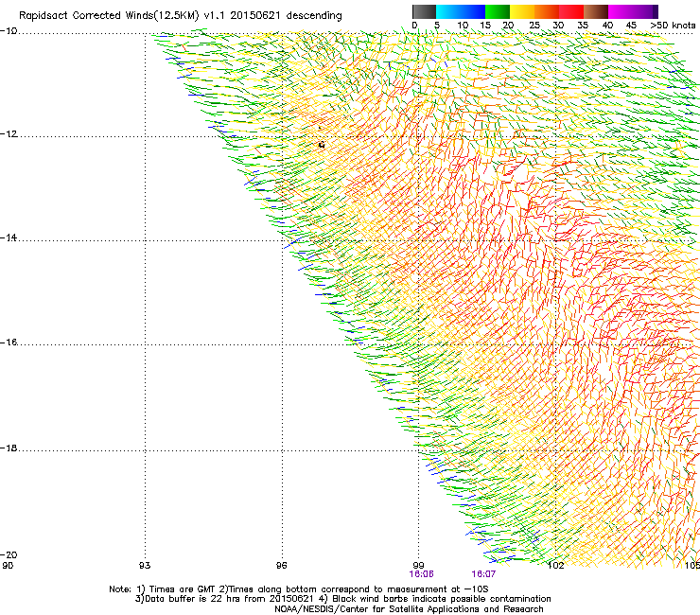Click the dark purple >50 knots swatch
700x615 pixels.
[x=656, y=11]
